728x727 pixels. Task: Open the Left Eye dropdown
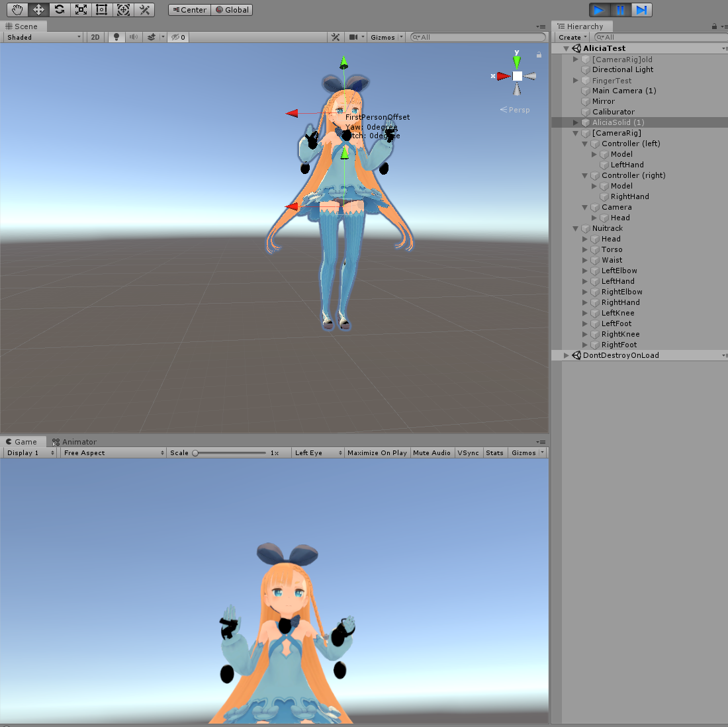coord(318,453)
